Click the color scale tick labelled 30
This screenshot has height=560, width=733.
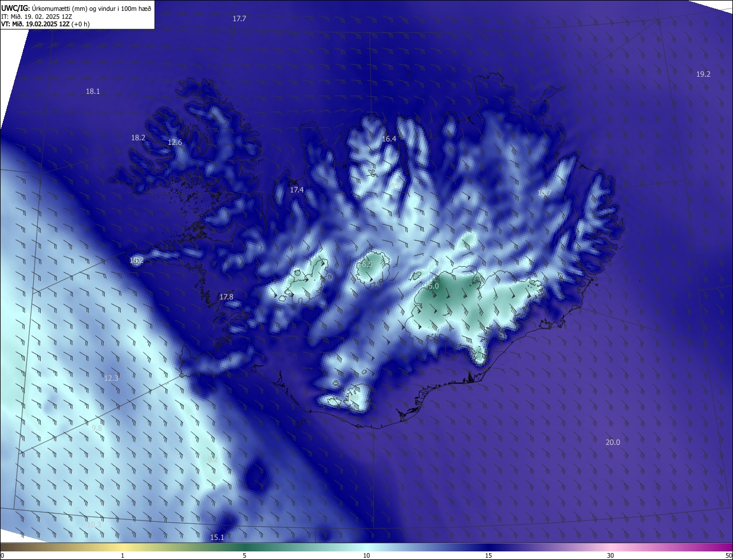pyautogui.click(x=610, y=555)
